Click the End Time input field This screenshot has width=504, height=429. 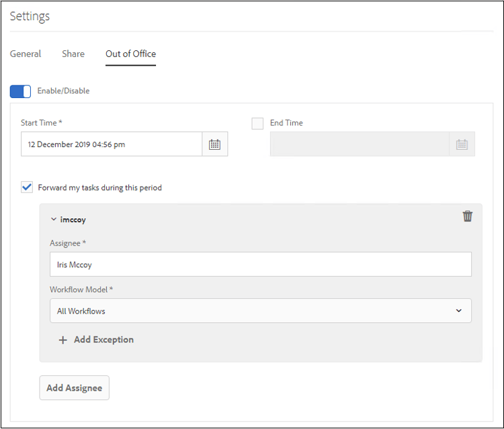360,144
